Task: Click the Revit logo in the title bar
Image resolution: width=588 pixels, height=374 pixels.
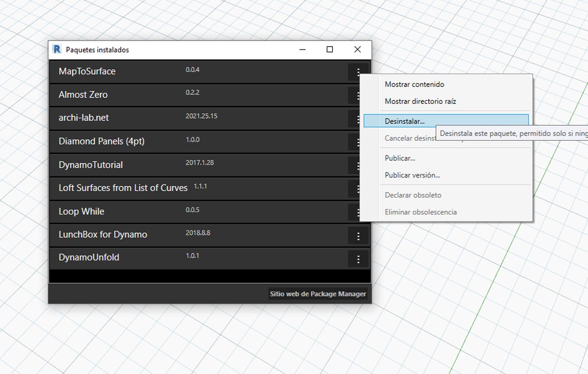Action: pyautogui.click(x=57, y=50)
